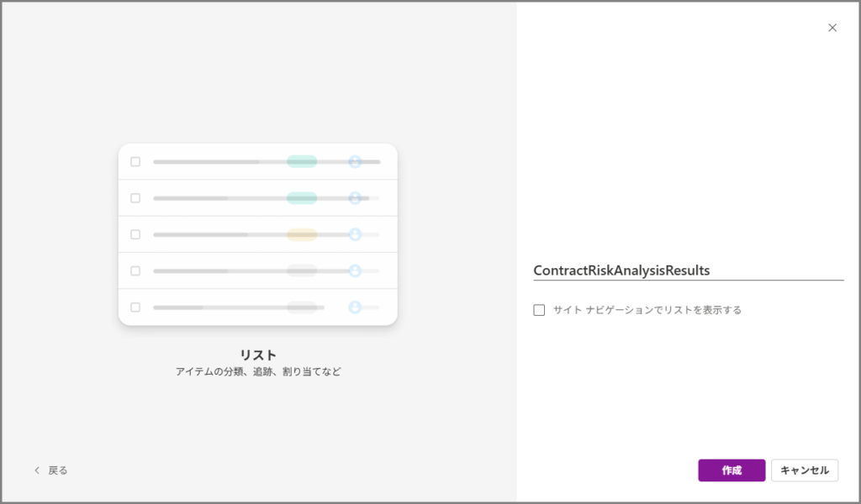Click the gray status pill in fourth row
The width and height of the screenshot is (861, 504).
click(x=302, y=270)
